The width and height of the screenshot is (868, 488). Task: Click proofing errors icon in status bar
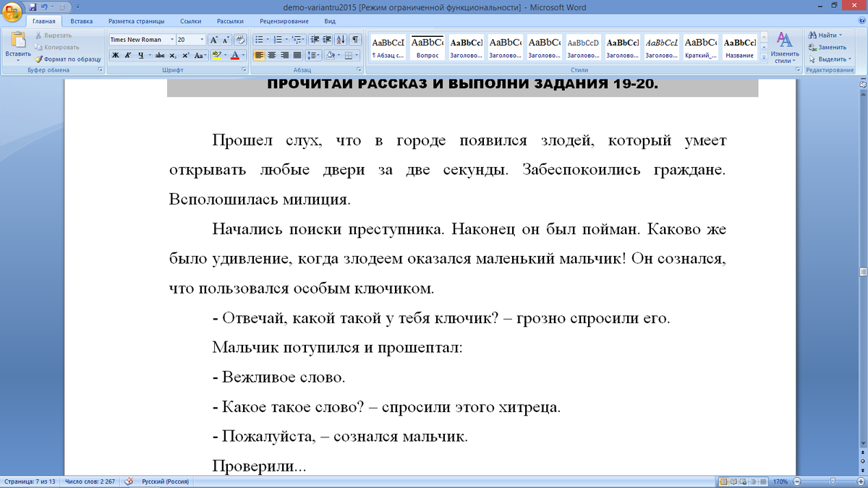[x=129, y=481]
